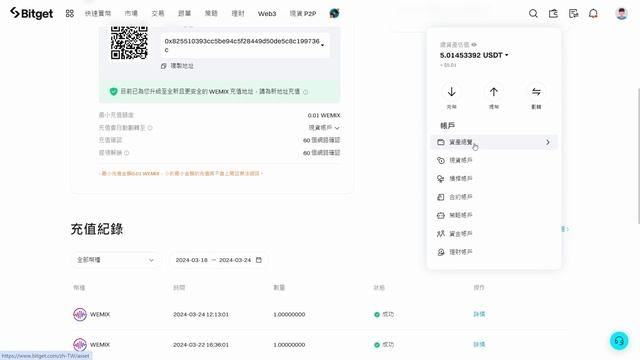Viewport: 640px width, 360px height.
Task: Open the notifications bell icon
Action: [x=593, y=13]
